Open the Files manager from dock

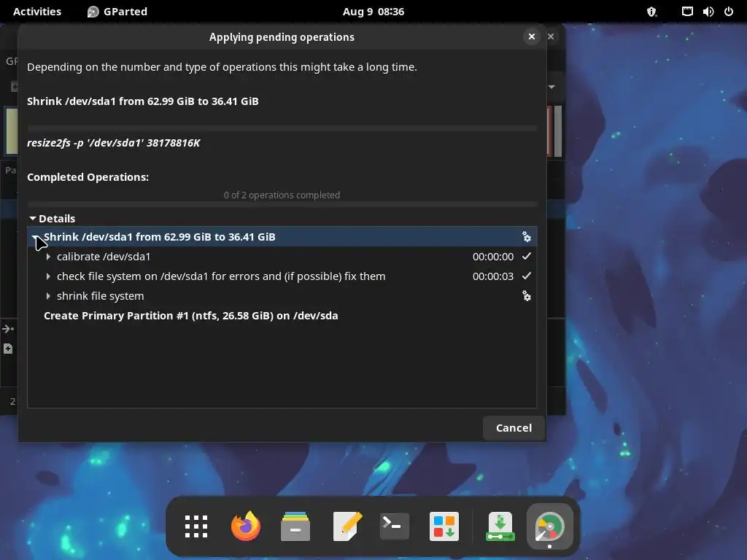[295, 526]
